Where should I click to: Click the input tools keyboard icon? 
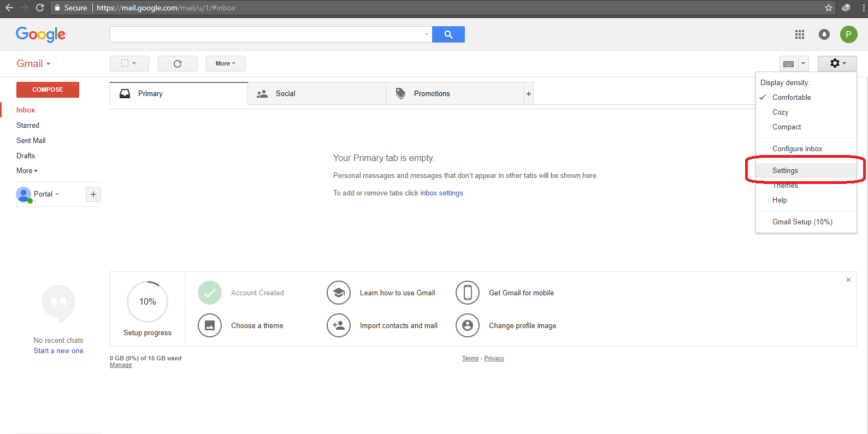(x=789, y=63)
